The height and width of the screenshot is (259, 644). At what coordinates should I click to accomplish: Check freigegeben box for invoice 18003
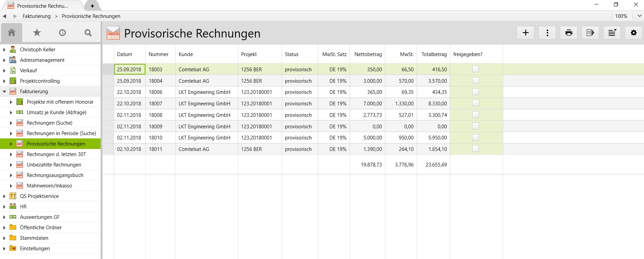click(x=476, y=69)
